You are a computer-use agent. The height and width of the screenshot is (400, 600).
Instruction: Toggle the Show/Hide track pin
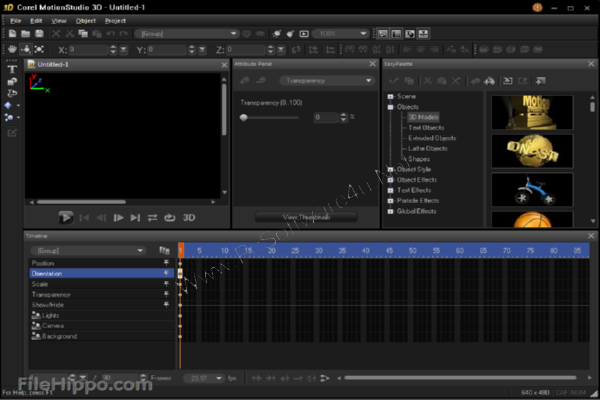point(166,304)
